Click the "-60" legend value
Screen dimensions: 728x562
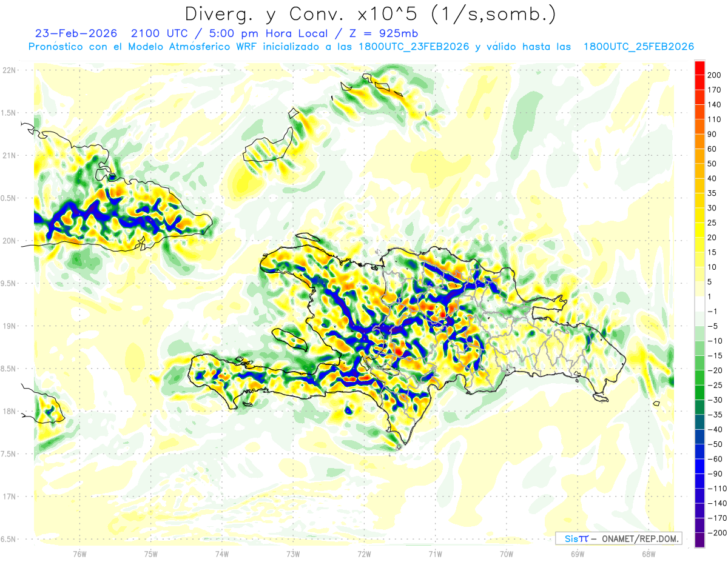click(x=716, y=459)
